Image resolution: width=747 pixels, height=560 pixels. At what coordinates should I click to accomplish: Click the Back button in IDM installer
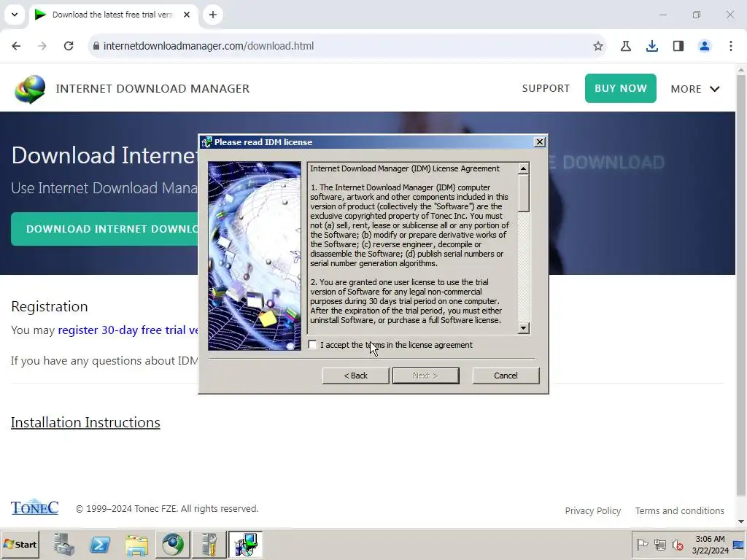pyautogui.click(x=355, y=376)
